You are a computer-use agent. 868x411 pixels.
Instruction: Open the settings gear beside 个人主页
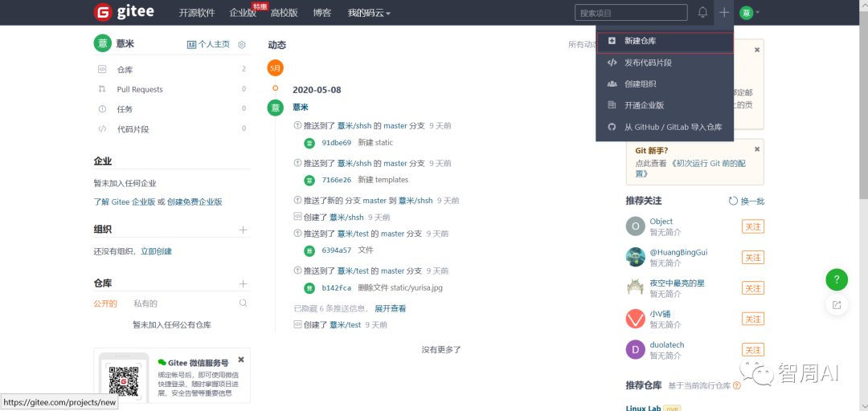tap(241, 45)
